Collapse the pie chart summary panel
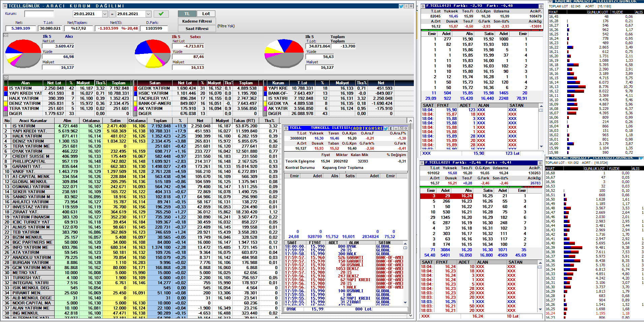 coord(6,35)
